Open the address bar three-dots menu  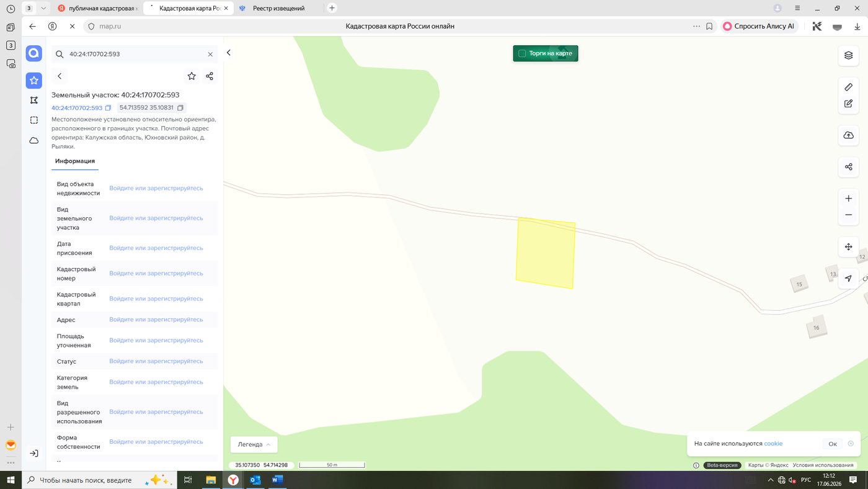click(x=696, y=27)
